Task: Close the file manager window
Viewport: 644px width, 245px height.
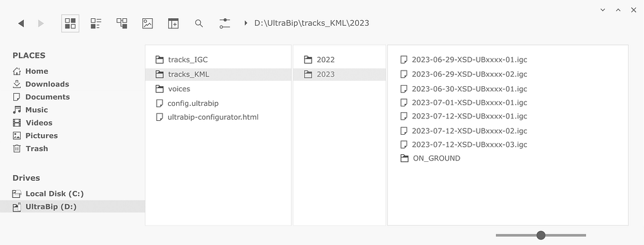Action: (634, 10)
